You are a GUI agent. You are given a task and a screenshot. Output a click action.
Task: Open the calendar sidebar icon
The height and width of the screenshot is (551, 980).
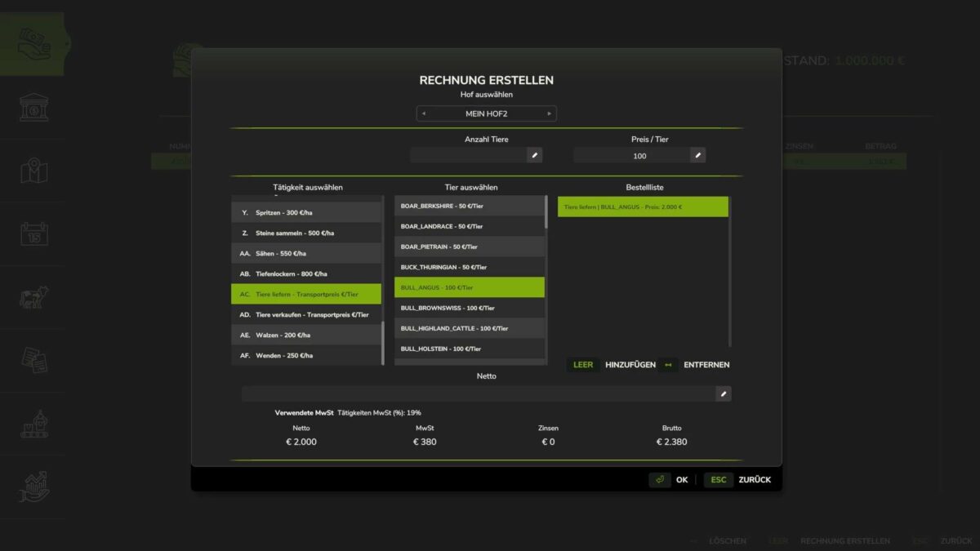pyautogui.click(x=34, y=233)
